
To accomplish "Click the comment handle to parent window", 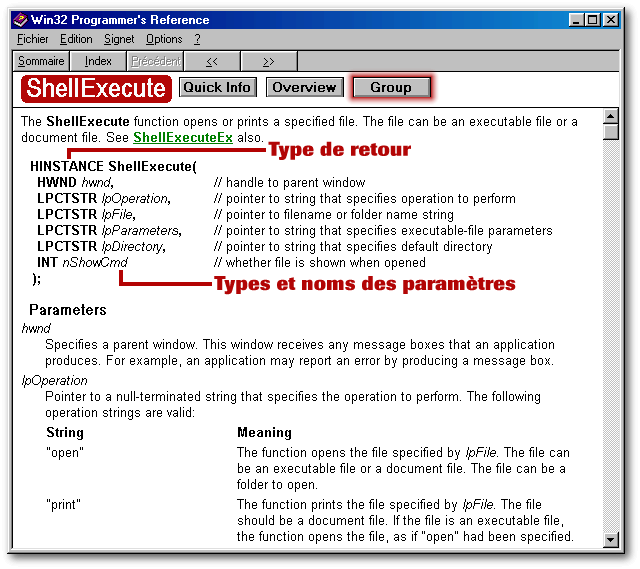I will (290, 182).
